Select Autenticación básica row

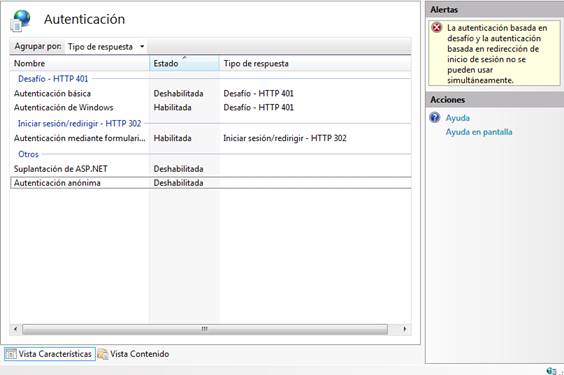pyautogui.click(x=210, y=93)
